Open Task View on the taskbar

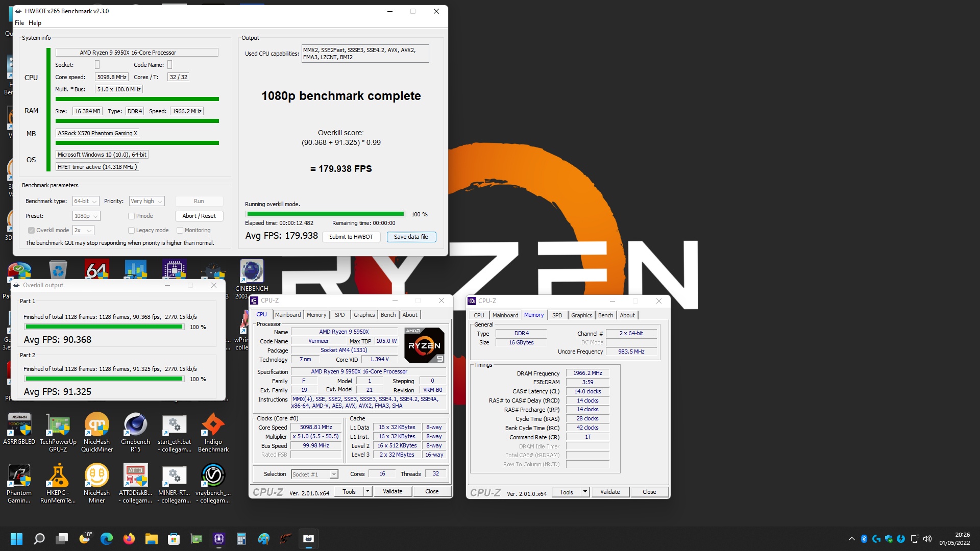(62, 539)
